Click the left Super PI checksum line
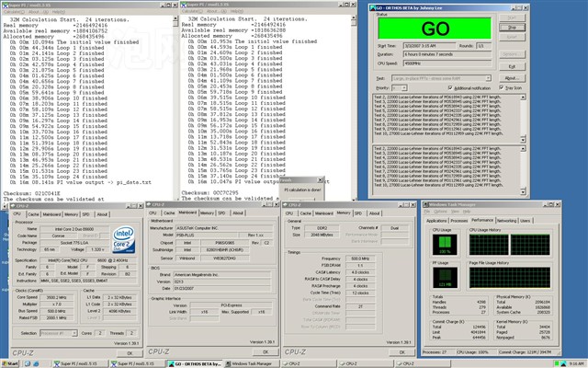Screen dimensions: 588x368 click(x=32, y=193)
